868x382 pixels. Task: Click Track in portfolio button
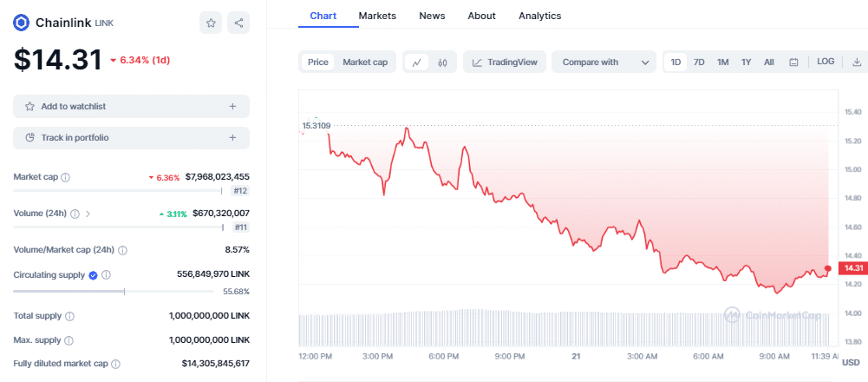coord(131,137)
